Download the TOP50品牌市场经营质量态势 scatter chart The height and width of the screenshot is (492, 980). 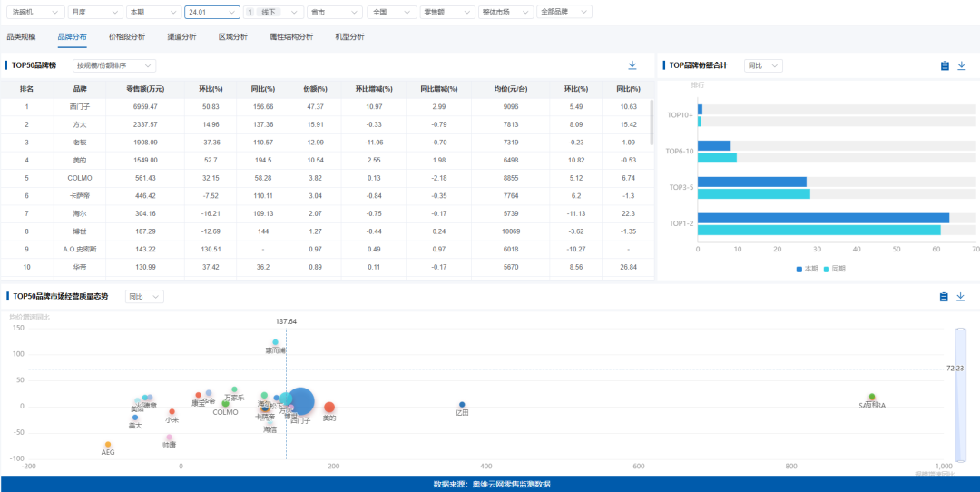tap(961, 297)
